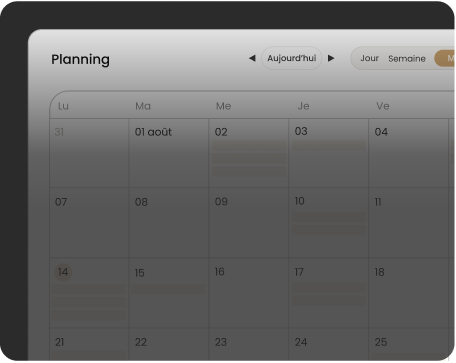The image size is (456, 363).
Task: Open the first event on day 02
Action: pos(249,145)
